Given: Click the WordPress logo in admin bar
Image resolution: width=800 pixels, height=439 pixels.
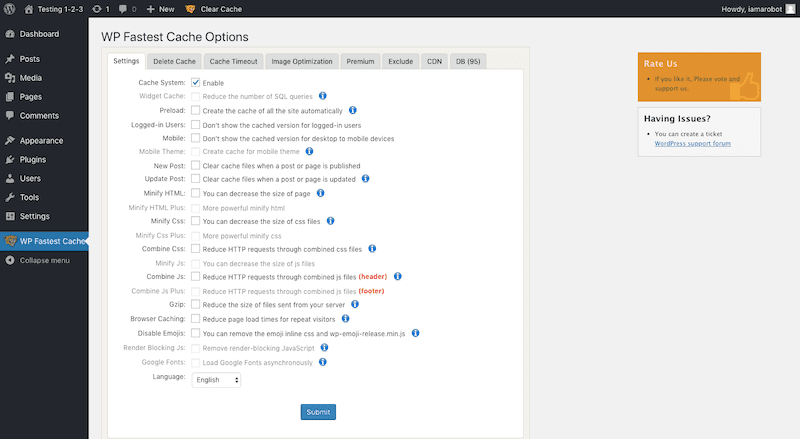Looking at the screenshot, I should 10,9.
